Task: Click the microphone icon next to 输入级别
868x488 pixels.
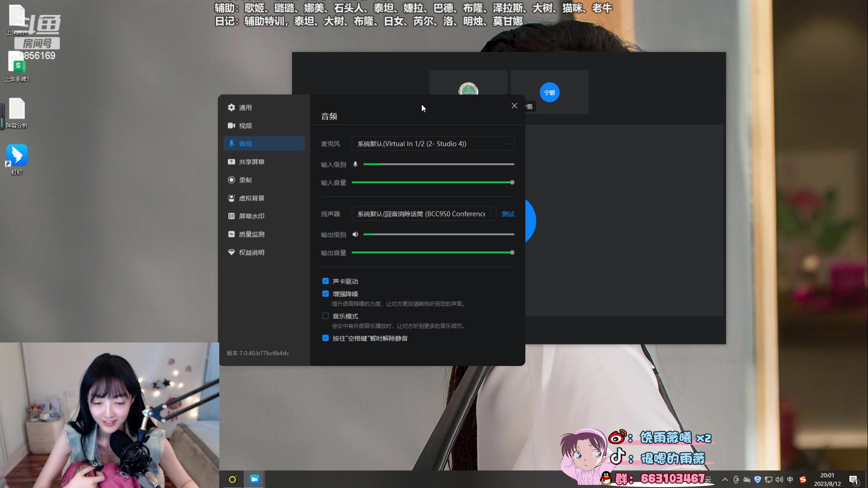Action: point(355,164)
